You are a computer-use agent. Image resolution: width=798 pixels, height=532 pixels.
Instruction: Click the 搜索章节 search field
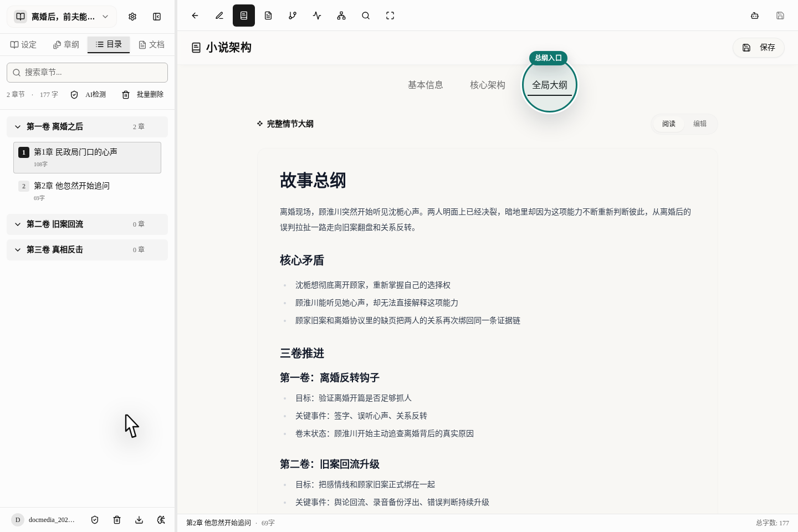(87, 73)
